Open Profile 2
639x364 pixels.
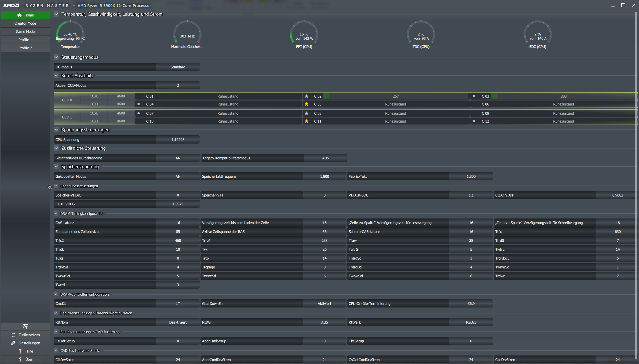25,48
